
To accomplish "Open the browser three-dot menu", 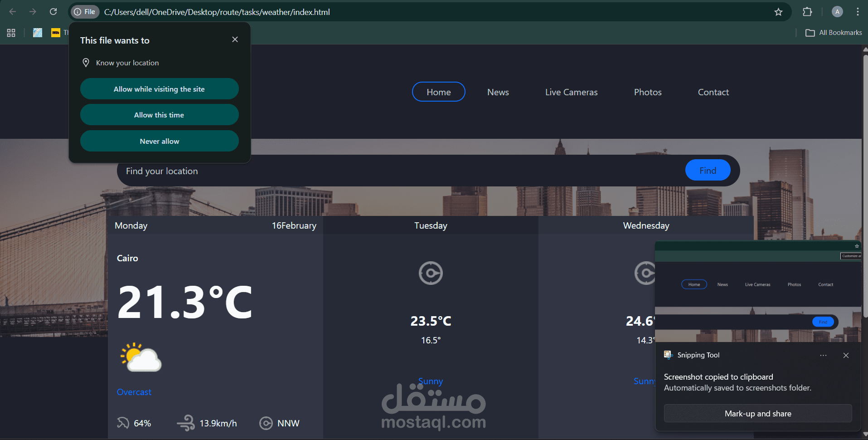I will 858,11.
